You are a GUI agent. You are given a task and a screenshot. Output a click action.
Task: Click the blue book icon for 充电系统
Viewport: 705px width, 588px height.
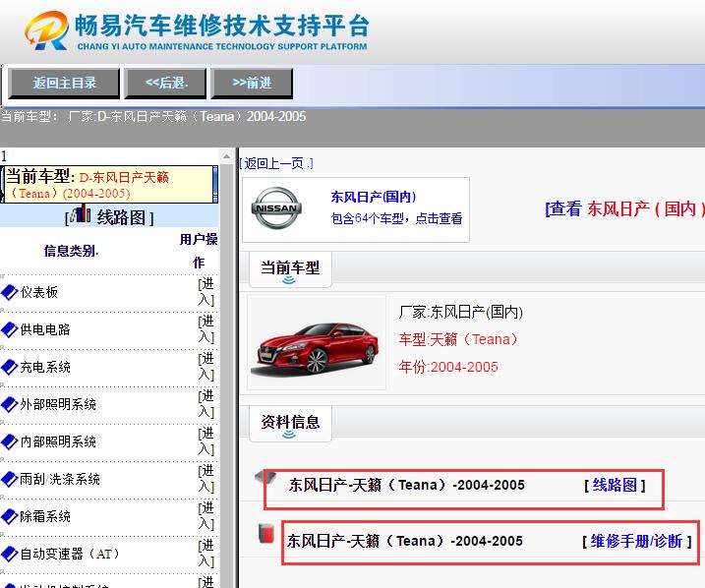tap(10, 368)
